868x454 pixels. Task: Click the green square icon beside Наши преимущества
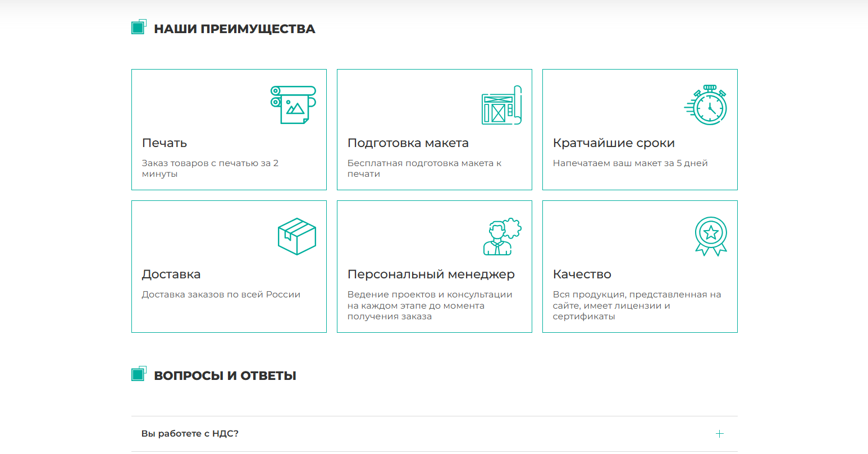[x=139, y=27]
